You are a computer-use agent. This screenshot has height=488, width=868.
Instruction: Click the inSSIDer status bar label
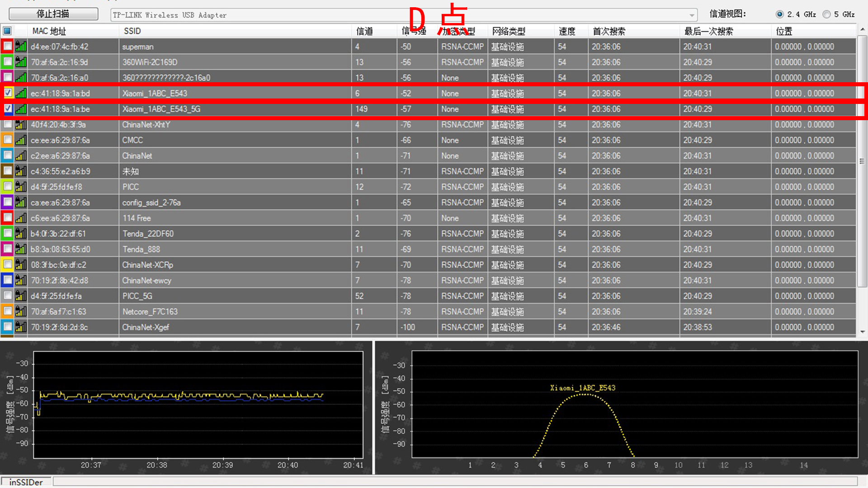click(26, 482)
